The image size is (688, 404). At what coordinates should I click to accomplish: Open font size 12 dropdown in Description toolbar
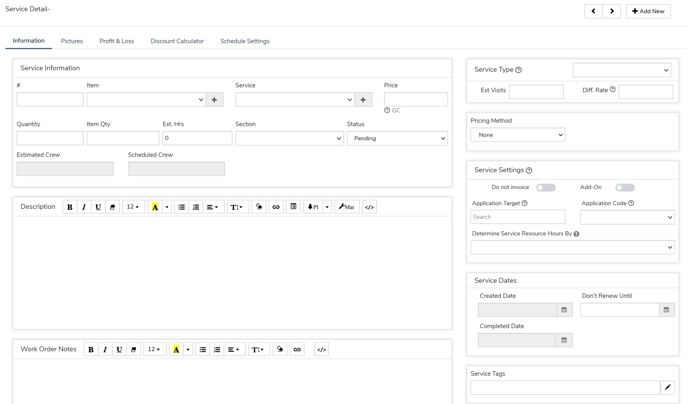[x=133, y=207]
